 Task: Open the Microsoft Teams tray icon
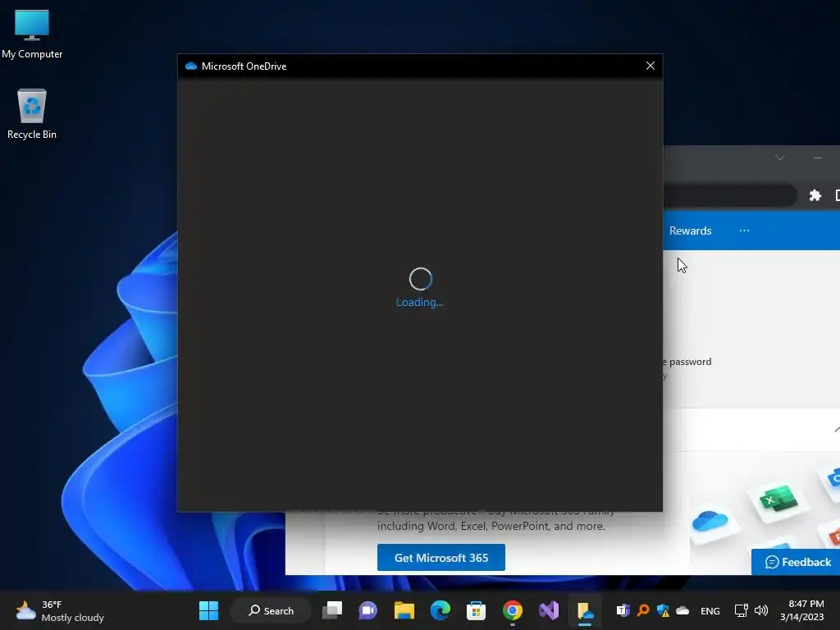point(623,610)
